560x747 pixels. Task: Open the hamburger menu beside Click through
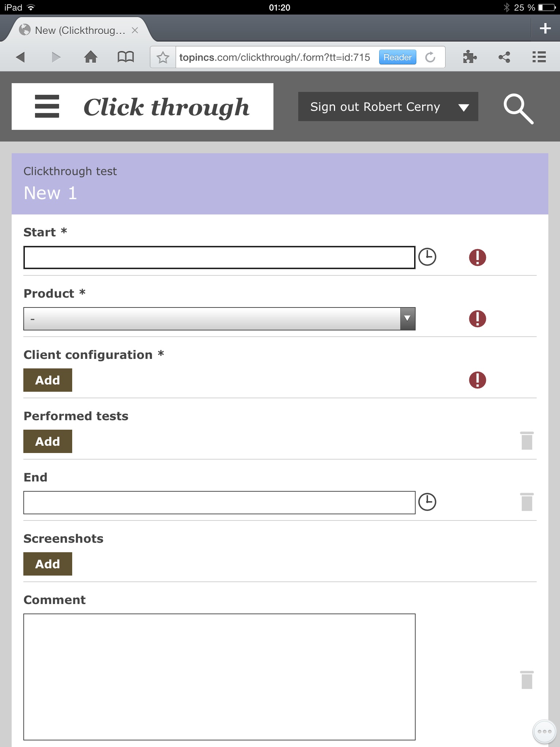coord(47,107)
